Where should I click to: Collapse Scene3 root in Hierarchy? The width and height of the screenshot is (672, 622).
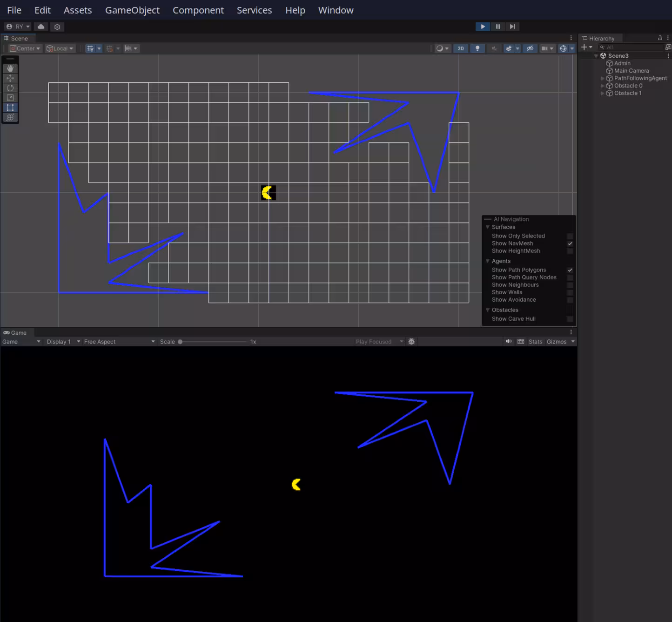point(596,56)
